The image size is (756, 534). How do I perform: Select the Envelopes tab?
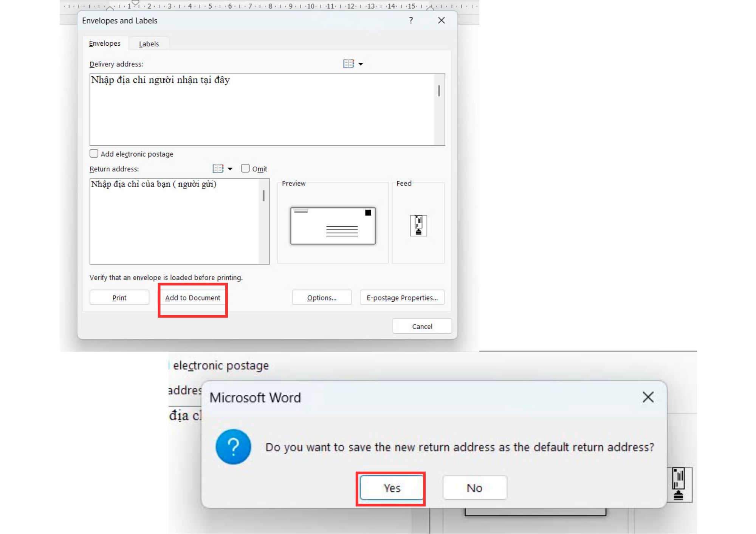(105, 43)
